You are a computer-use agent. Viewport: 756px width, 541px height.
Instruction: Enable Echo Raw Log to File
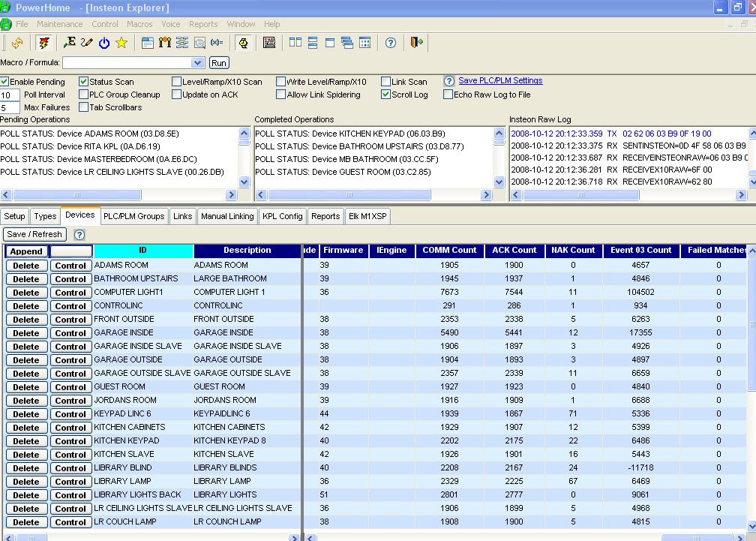coord(448,95)
